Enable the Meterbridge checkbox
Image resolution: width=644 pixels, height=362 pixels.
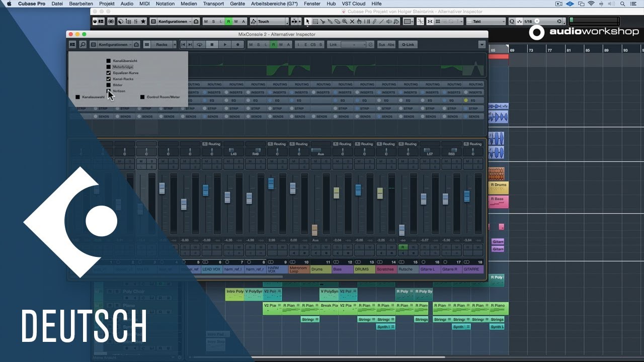point(109,67)
